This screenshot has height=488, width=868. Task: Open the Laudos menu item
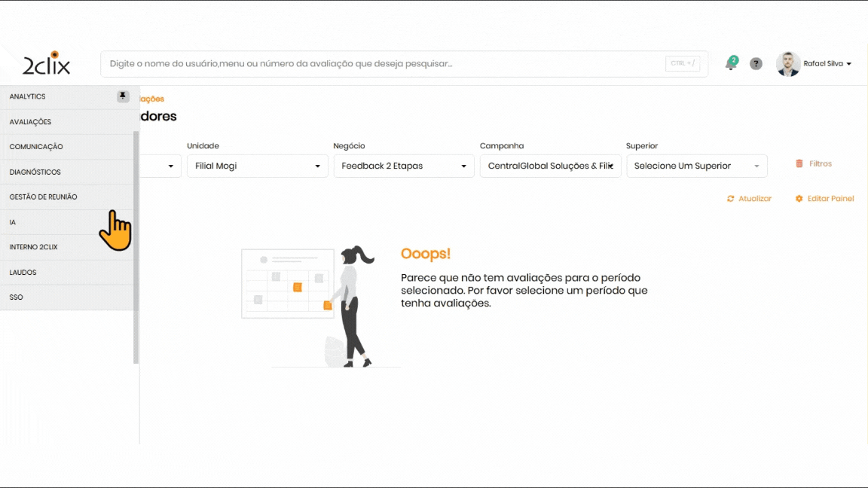[x=23, y=273]
